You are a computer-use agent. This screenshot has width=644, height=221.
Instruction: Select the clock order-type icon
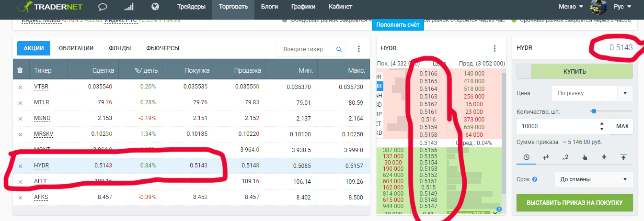pyautogui.click(x=527, y=157)
